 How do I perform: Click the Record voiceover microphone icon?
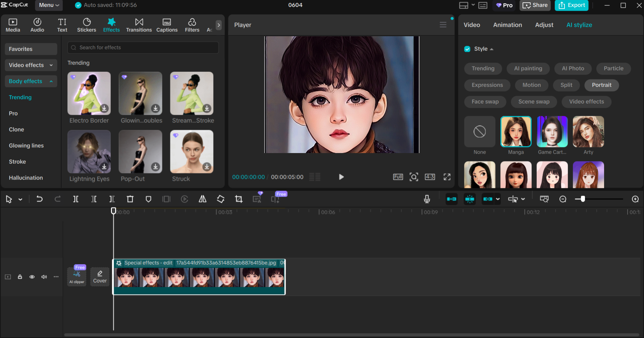[427, 199]
